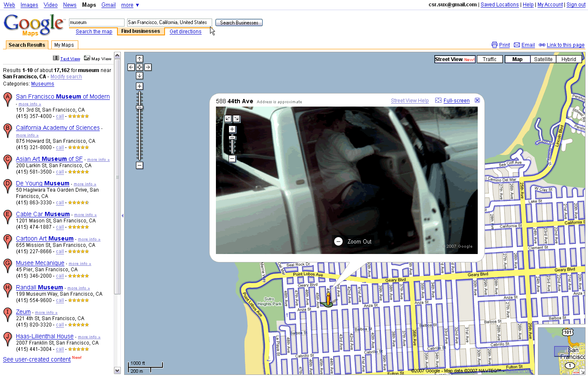This screenshot has width=588, height=377.
Task: Close the Street View info bubble
Action: pos(477,100)
